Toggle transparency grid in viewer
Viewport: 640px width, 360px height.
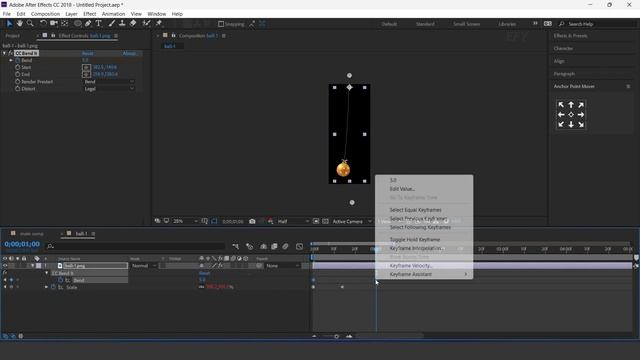pos(325,221)
